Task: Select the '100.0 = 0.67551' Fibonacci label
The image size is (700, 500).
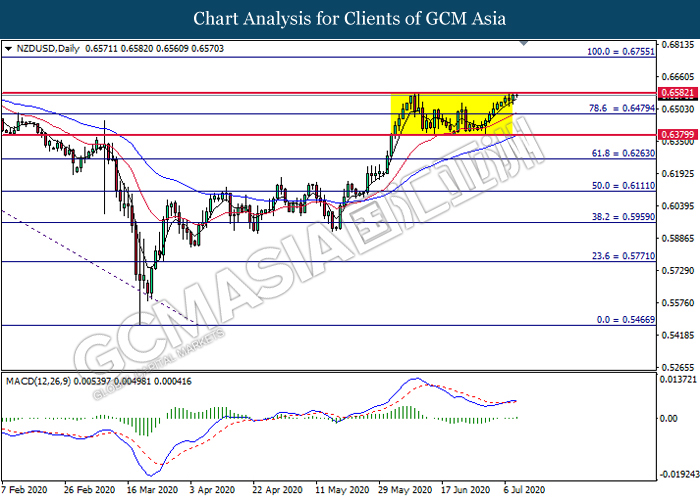Action: tap(621, 52)
